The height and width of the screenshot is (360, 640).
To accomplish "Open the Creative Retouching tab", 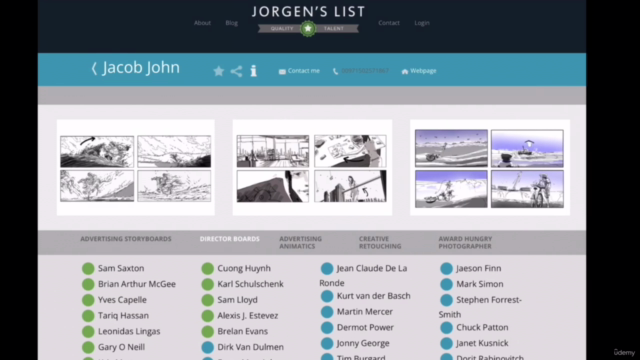I will pos(380,242).
